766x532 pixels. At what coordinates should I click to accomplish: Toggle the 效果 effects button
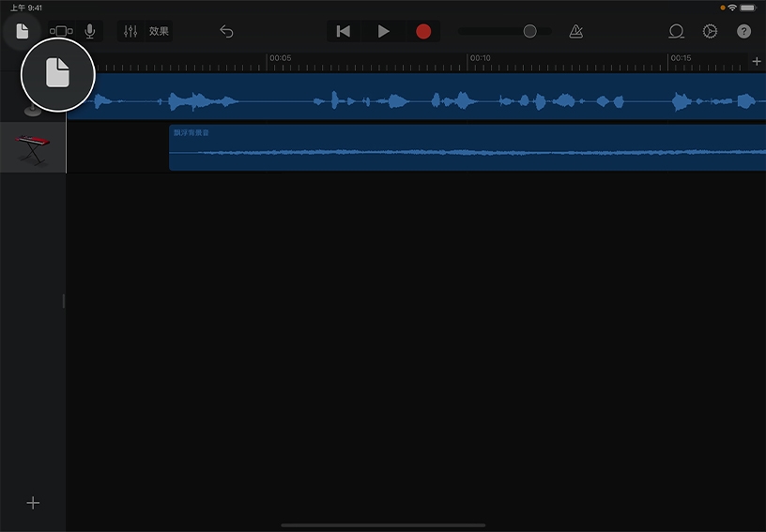tap(159, 31)
